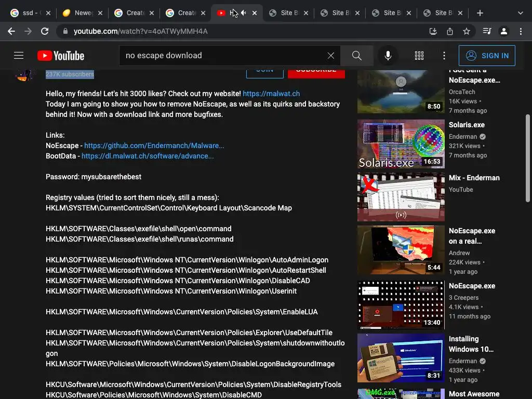Open the Mix - Enderman playlist thumbnail

(x=401, y=197)
